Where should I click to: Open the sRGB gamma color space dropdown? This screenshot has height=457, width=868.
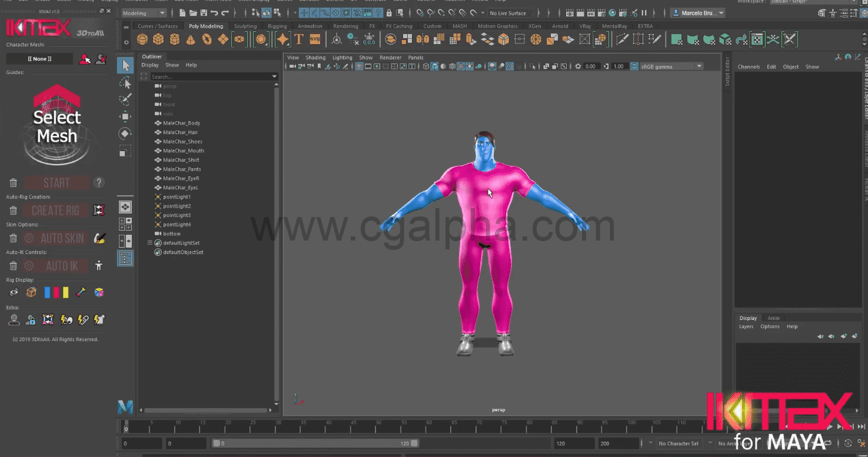(666, 66)
